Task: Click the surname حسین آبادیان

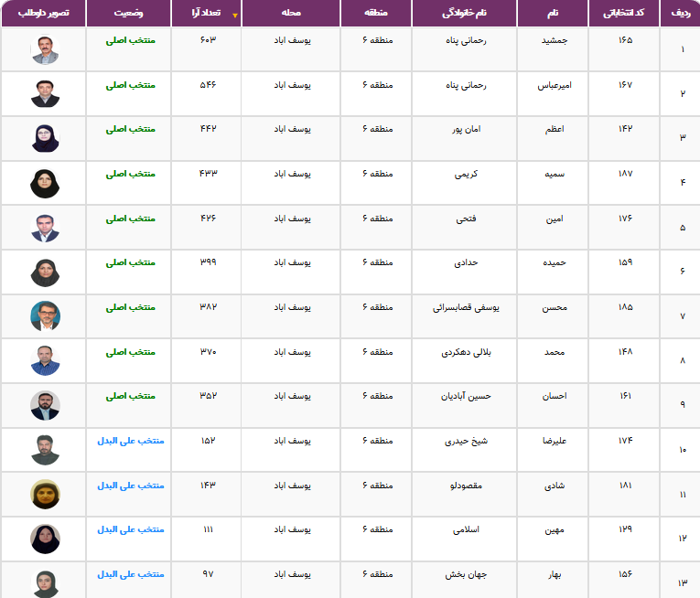Action: click(466, 396)
